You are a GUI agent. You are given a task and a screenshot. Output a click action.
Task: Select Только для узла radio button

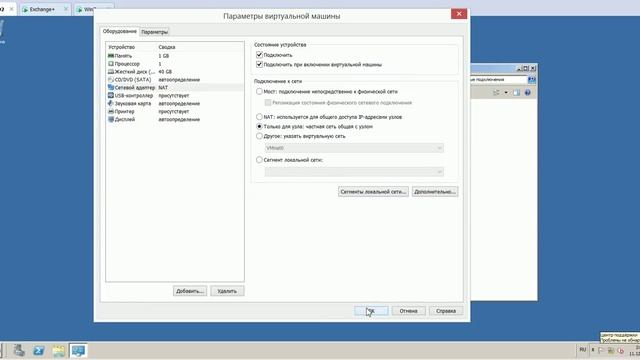pos(259,127)
